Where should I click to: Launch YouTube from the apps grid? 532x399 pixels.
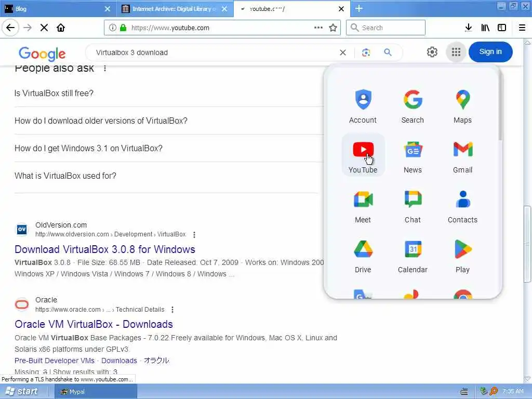(363, 156)
